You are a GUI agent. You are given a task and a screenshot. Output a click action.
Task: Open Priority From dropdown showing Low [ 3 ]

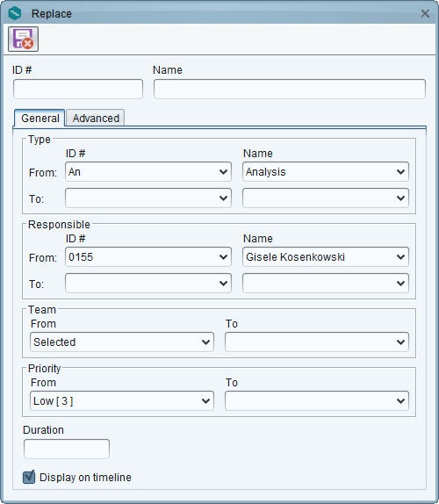click(x=122, y=400)
